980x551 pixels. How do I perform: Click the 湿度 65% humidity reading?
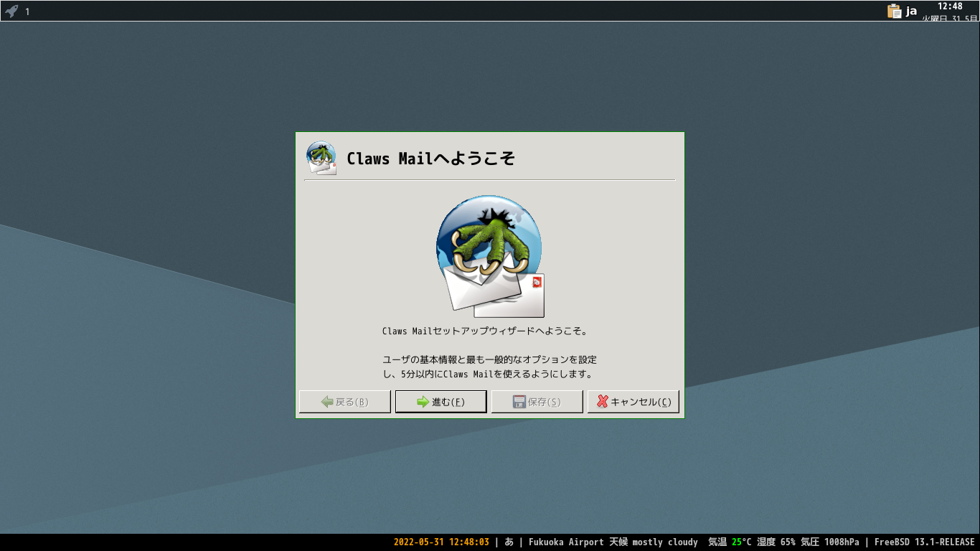[x=776, y=542]
